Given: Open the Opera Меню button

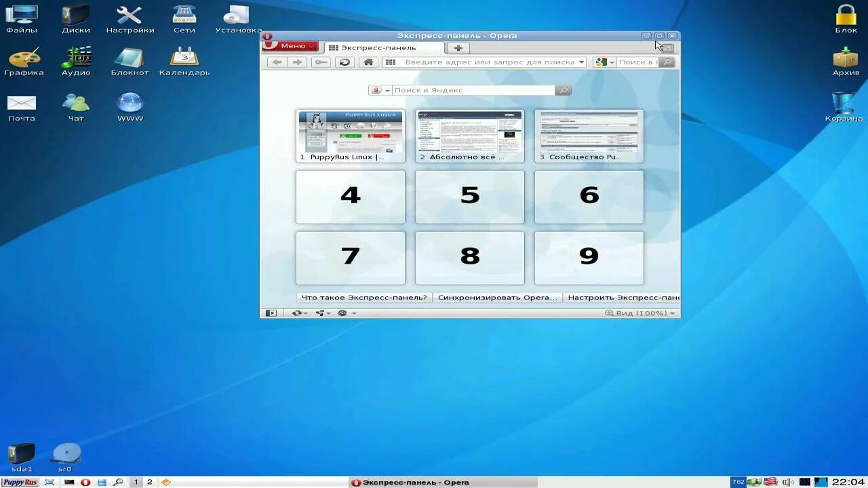Looking at the screenshot, I should [x=290, y=47].
